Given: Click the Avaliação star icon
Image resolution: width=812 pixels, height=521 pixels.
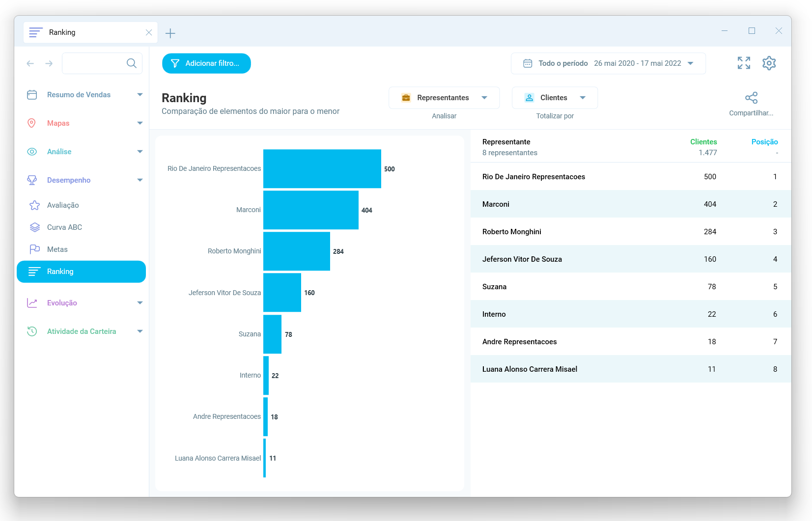Looking at the screenshot, I should (34, 205).
